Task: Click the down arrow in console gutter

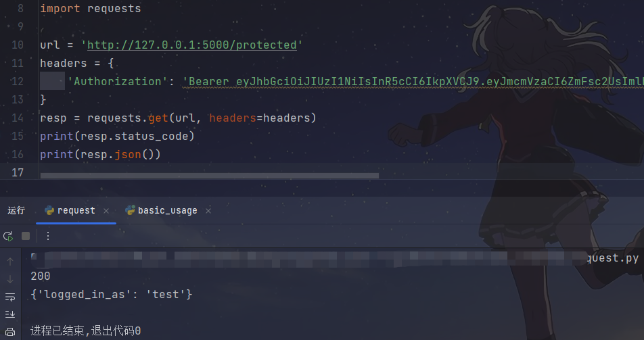Action: coord(10,279)
